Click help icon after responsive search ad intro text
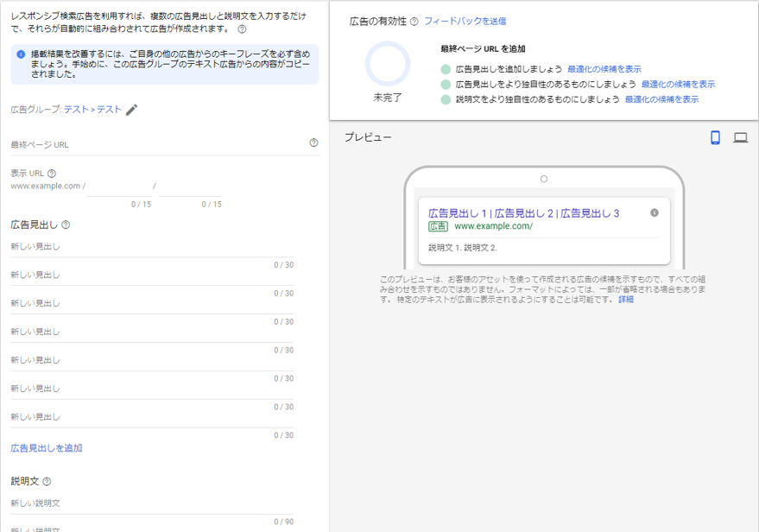The width and height of the screenshot is (759, 532). coord(242,29)
